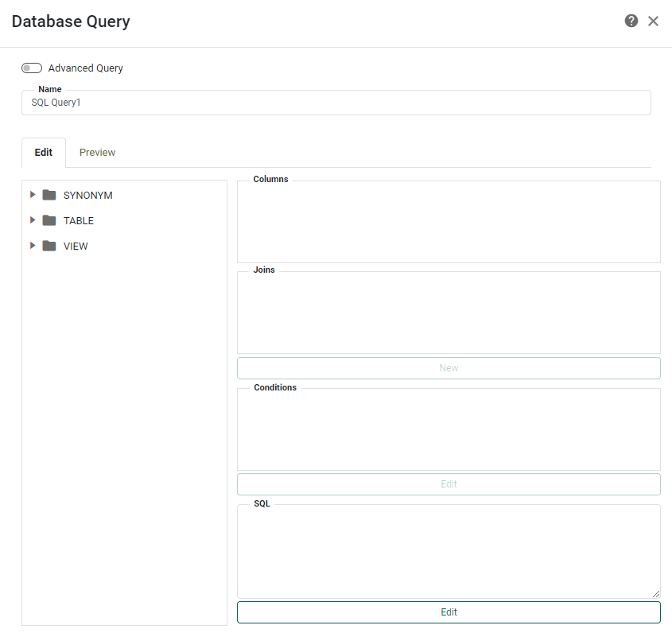Expand the SYNONYM tree node

pyautogui.click(x=32, y=195)
